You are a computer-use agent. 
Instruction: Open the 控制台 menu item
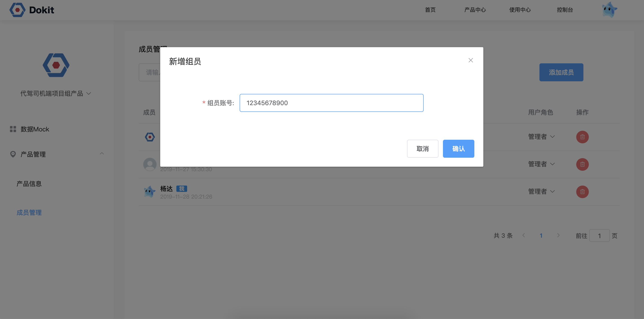[565, 10]
